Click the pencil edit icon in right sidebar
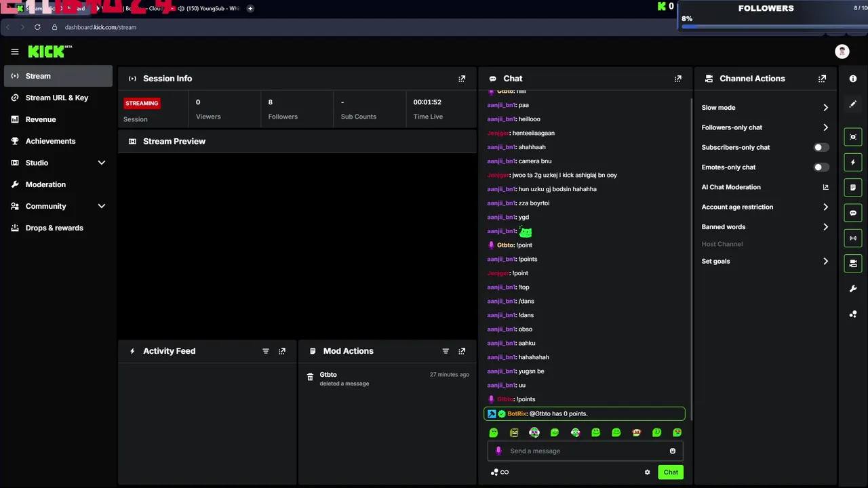The height and width of the screenshot is (488, 868). tap(853, 104)
